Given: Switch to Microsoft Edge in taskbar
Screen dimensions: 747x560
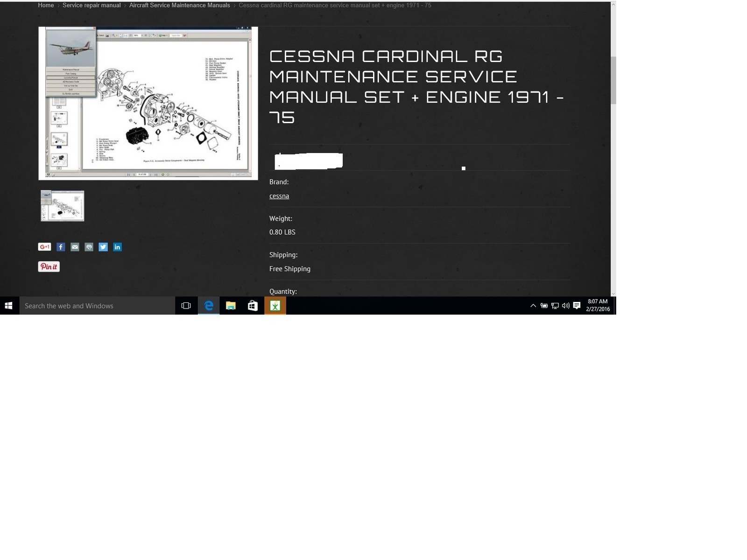Looking at the screenshot, I should coord(209,306).
